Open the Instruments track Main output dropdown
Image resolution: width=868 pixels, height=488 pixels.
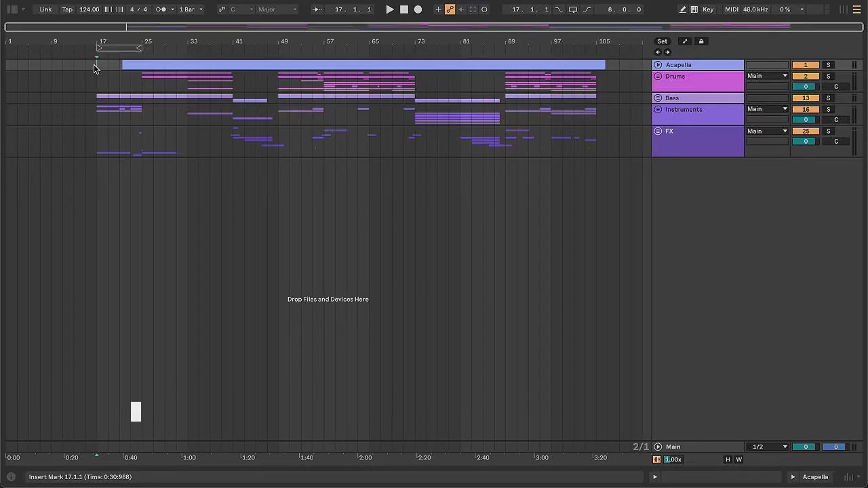tap(767, 109)
